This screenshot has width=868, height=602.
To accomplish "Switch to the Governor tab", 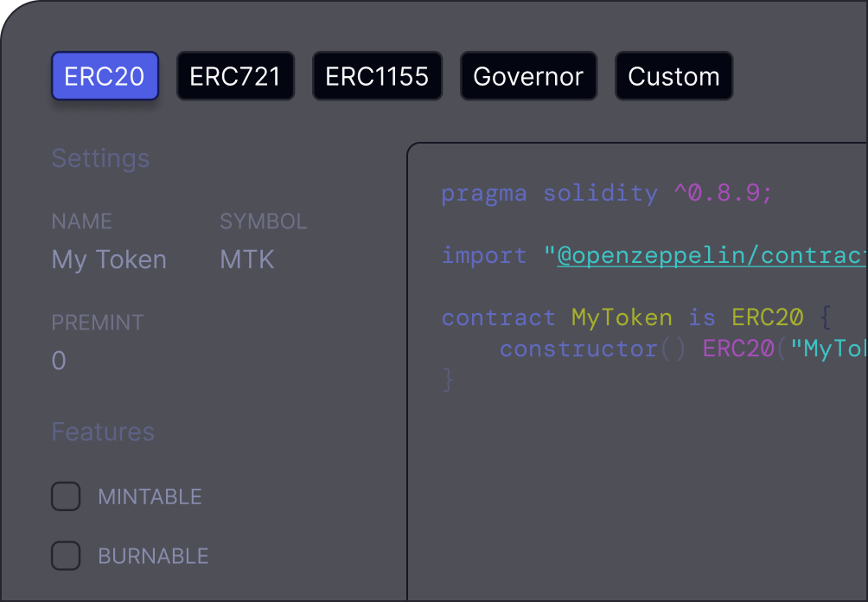I will point(528,76).
